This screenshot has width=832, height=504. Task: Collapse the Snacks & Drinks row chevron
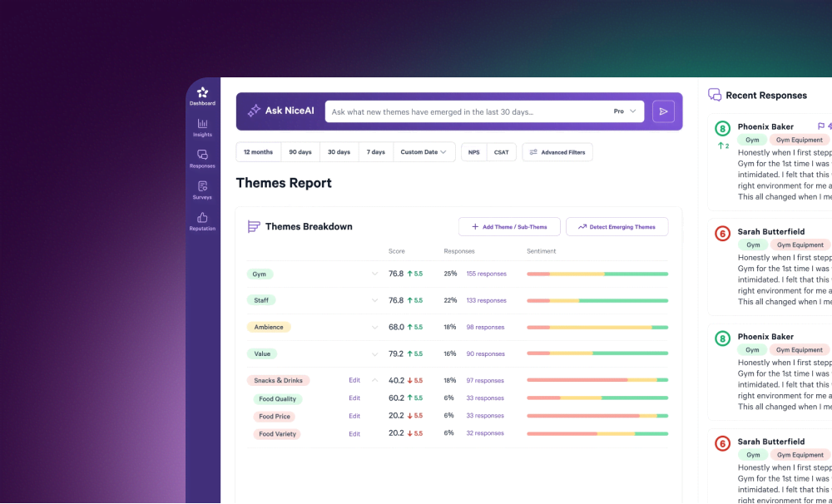(374, 380)
